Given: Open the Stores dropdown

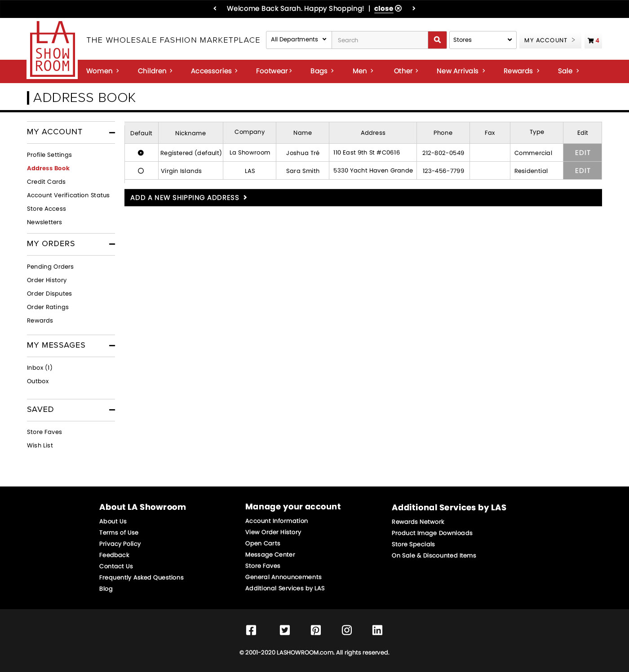Looking at the screenshot, I should pos(483,40).
